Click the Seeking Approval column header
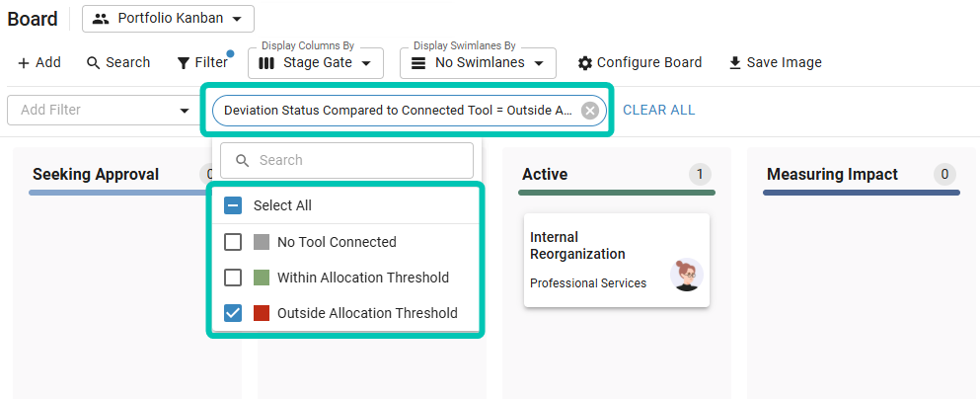The image size is (980, 399). click(x=96, y=175)
